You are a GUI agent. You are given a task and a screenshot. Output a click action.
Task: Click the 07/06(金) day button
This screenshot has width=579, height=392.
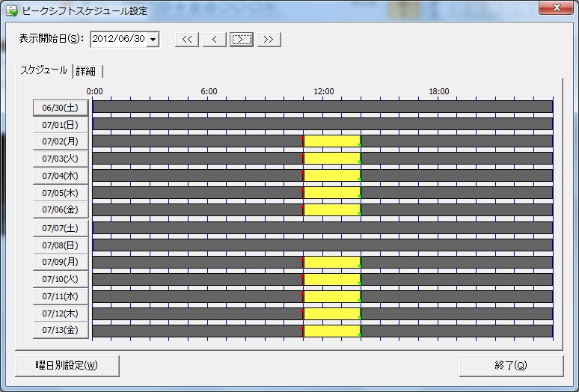click(x=61, y=209)
